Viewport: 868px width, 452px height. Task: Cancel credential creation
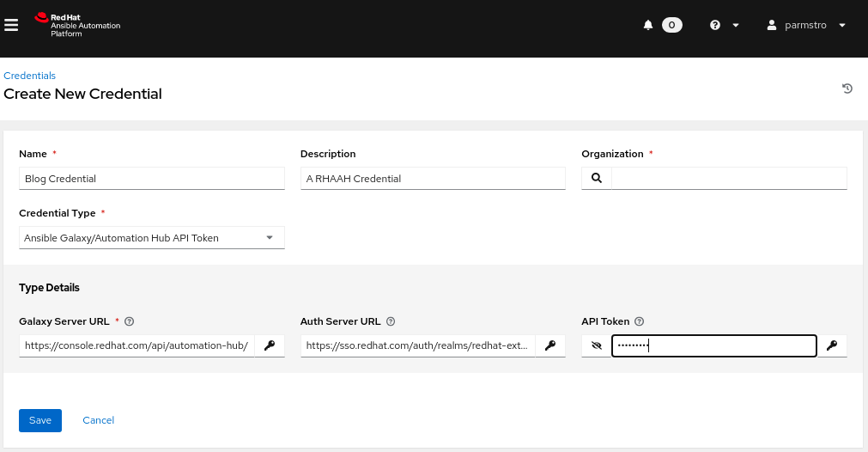[x=98, y=420]
